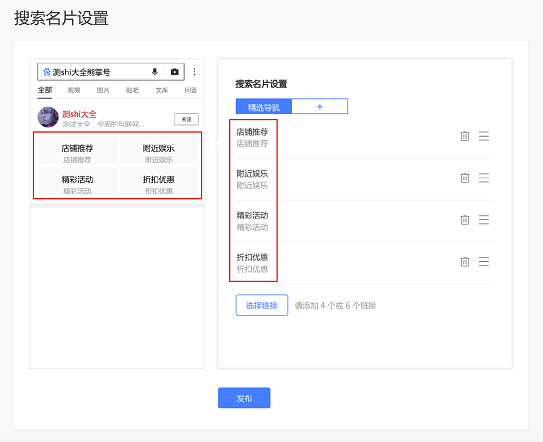Click the reorder handle for 精彩活动
Viewport: 543px width, 442px height.
(484, 220)
